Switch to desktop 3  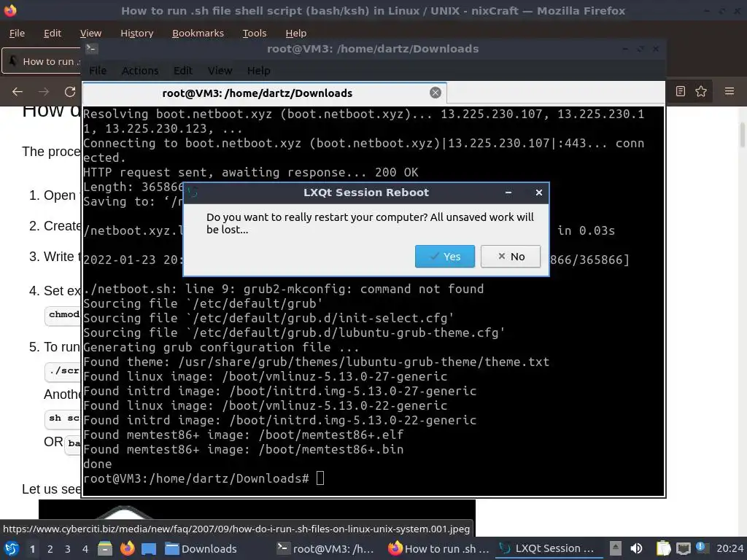pos(68,549)
